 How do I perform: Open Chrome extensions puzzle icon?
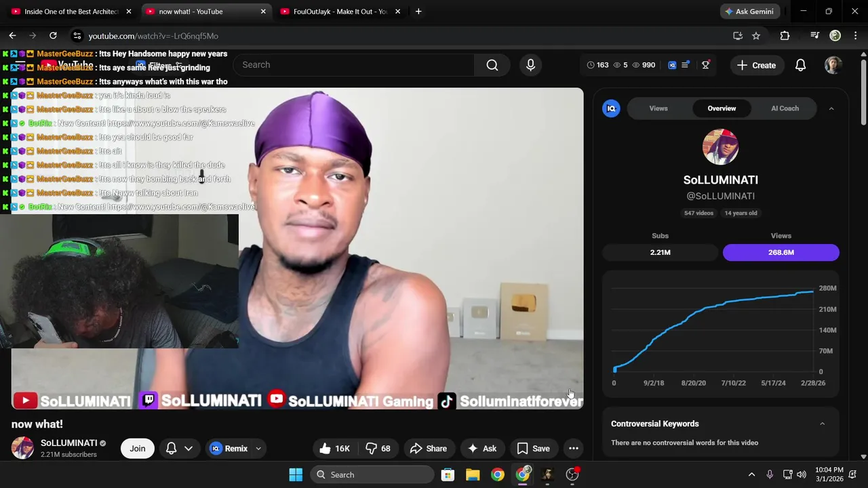tap(785, 36)
